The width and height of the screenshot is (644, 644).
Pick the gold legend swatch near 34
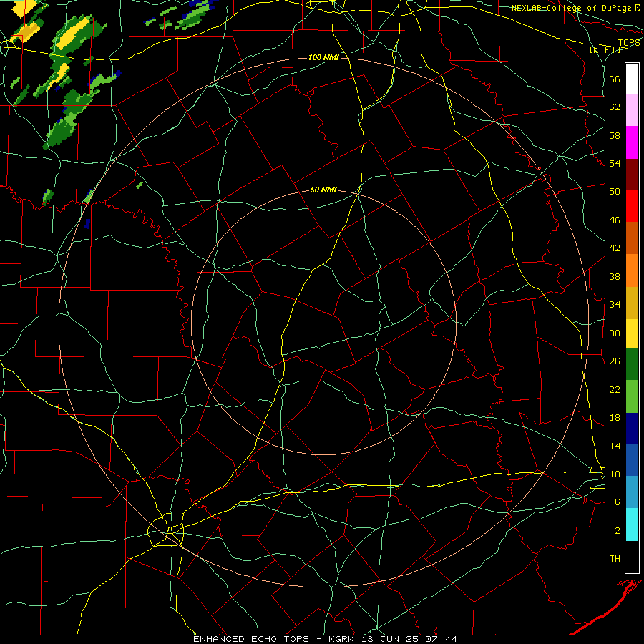point(632,303)
